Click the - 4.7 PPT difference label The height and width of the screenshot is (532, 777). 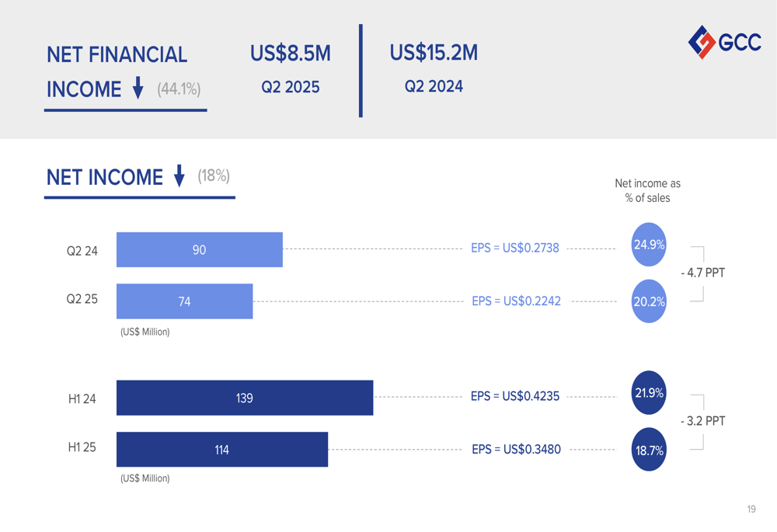point(702,273)
